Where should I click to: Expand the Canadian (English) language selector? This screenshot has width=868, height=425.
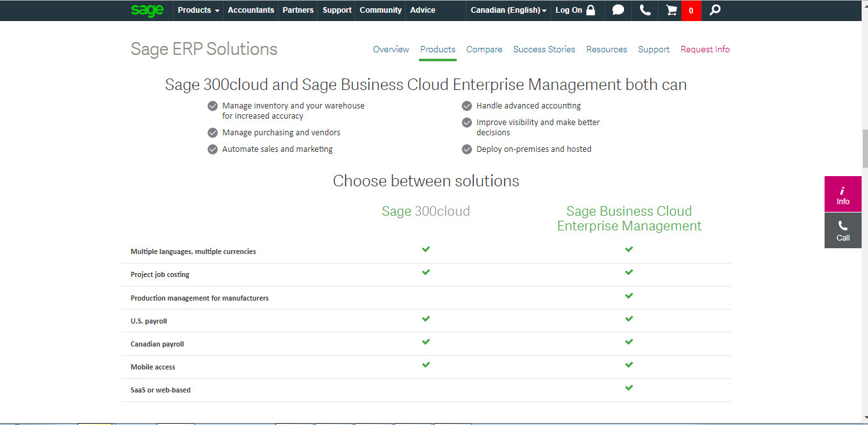point(508,10)
